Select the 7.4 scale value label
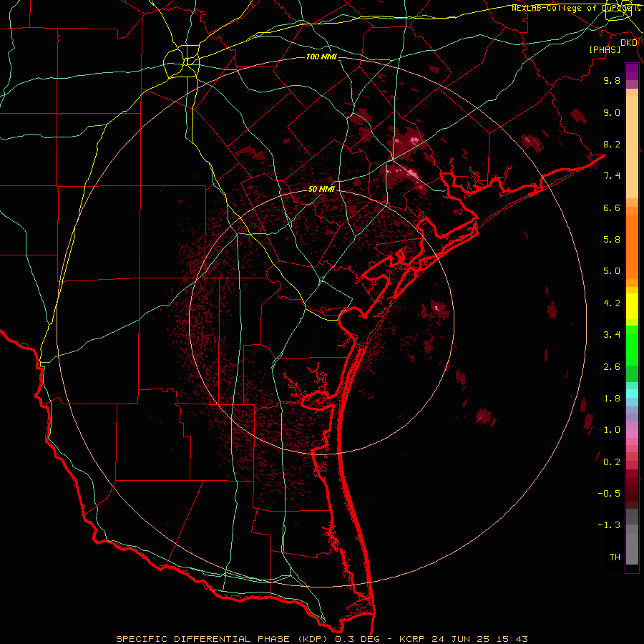 click(612, 176)
